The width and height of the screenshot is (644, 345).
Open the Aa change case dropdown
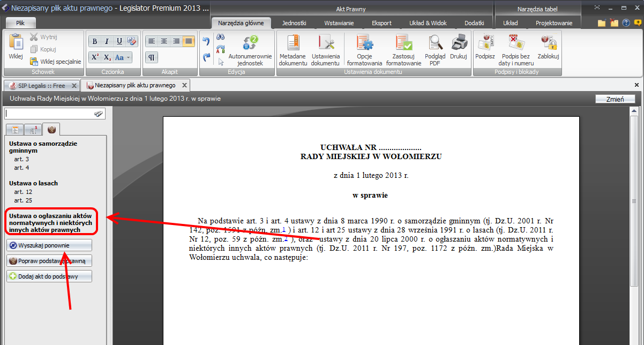point(122,57)
